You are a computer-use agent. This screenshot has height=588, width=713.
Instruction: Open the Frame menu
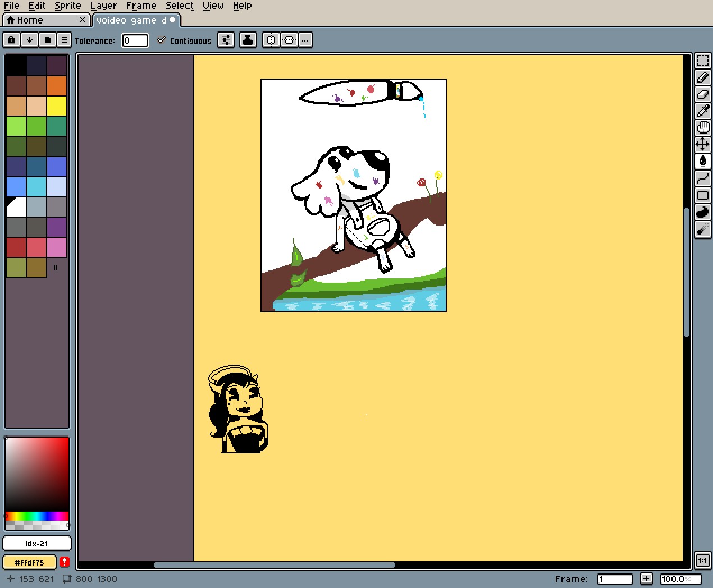click(x=141, y=6)
